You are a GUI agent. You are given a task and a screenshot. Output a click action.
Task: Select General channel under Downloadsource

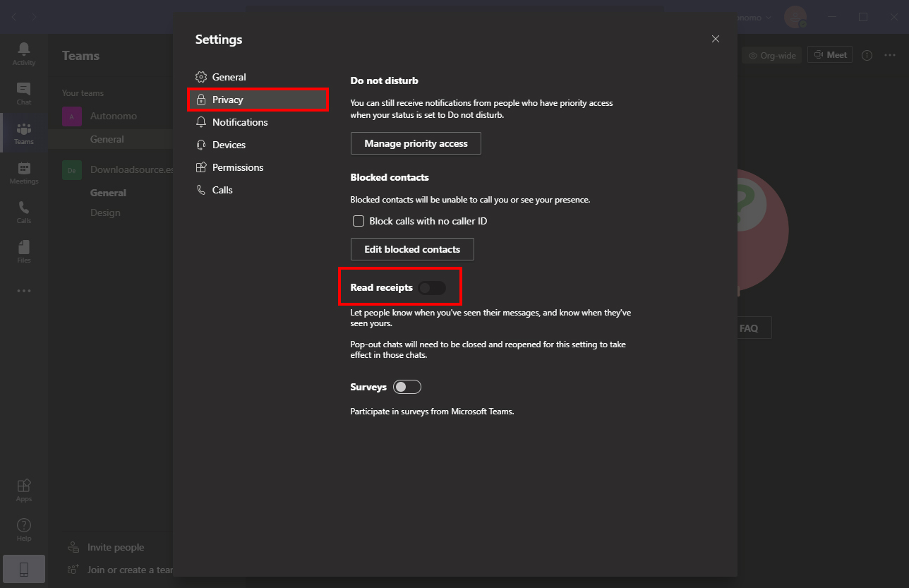pos(108,193)
